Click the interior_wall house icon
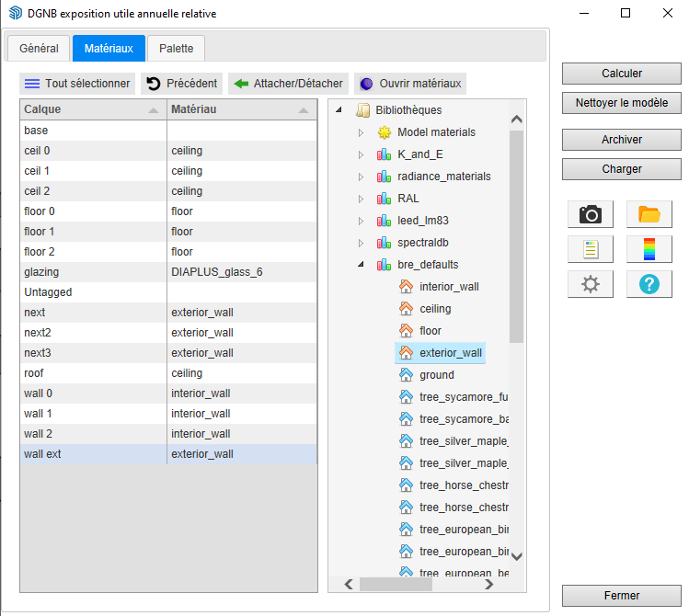The image size is (689, 616). coord(406,286)
